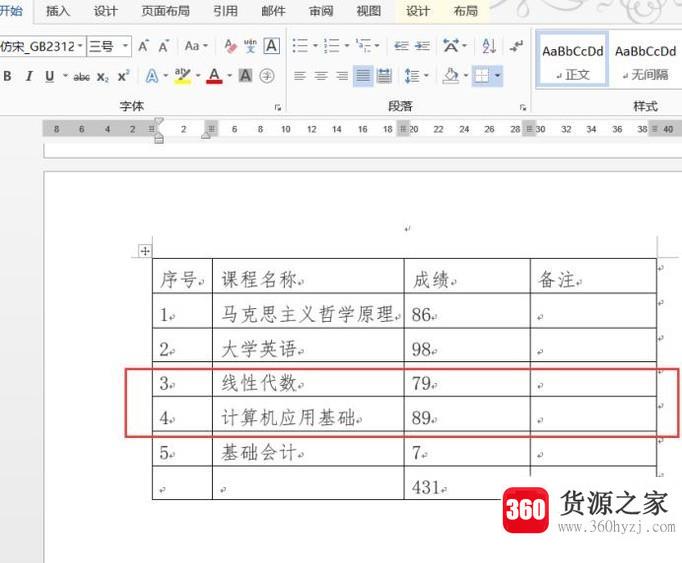Screen dimensions: 682x563
Task: Open the 邮件 tab
Action: [x=273, y=11]
